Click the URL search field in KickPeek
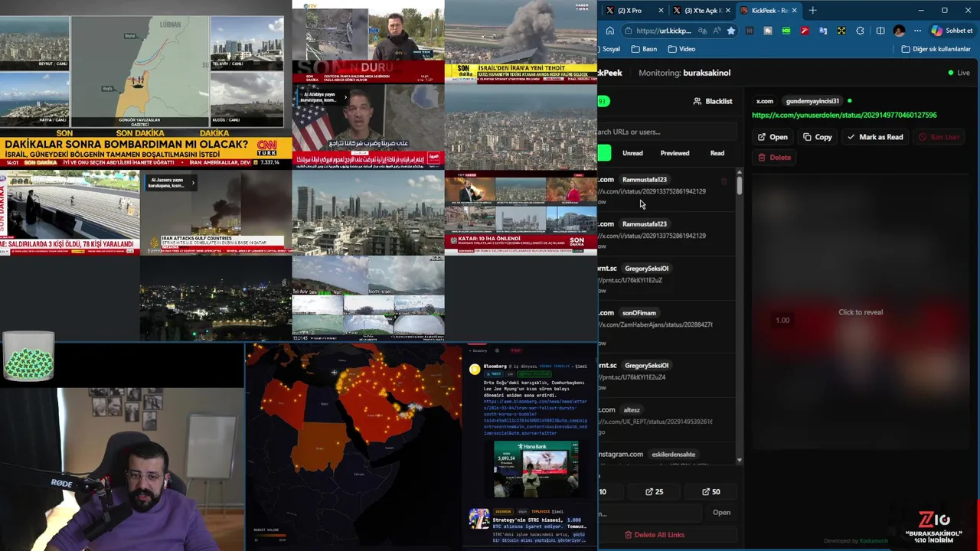Screen dimensions: 980x551 (666, 132)
